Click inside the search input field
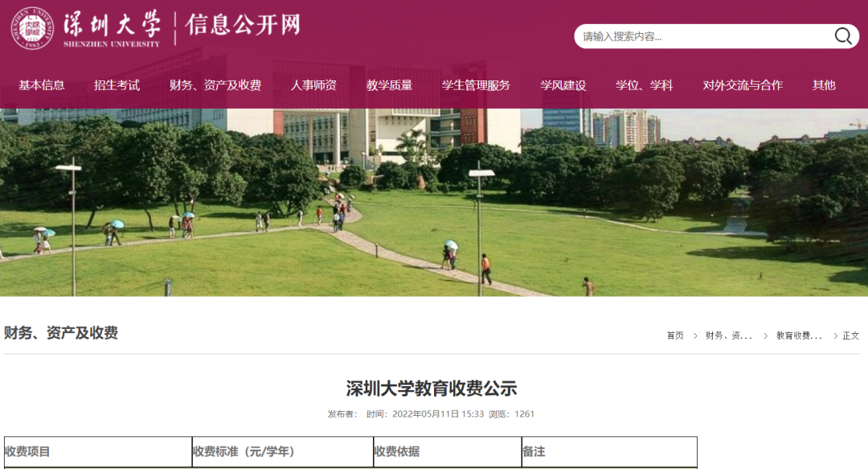The height and width of the screenshot is (469, 868). [691, 35]
